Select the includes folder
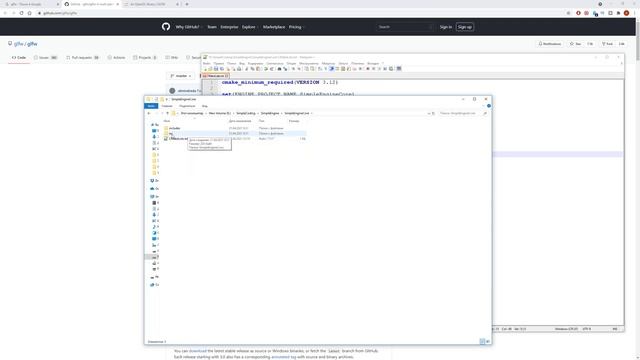Image resolution: width=640 pixels, height=360 pixels. pyautogui.click(x=174, y=128)
